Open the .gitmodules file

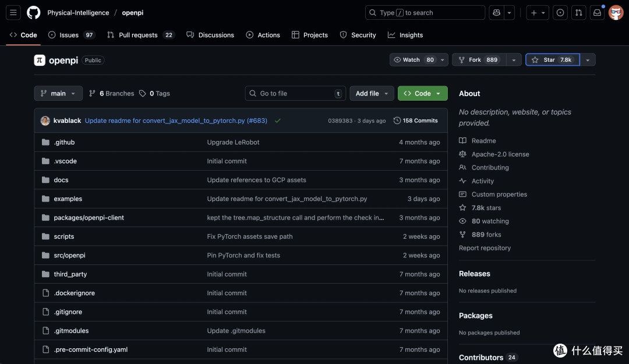coord(71,331)
